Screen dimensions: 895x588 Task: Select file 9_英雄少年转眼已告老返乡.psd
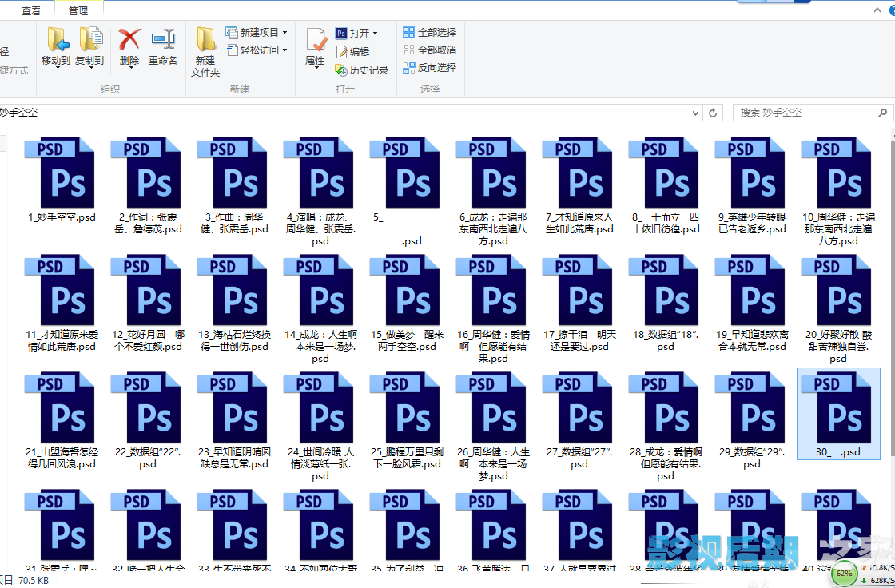(x=751, y=185)
